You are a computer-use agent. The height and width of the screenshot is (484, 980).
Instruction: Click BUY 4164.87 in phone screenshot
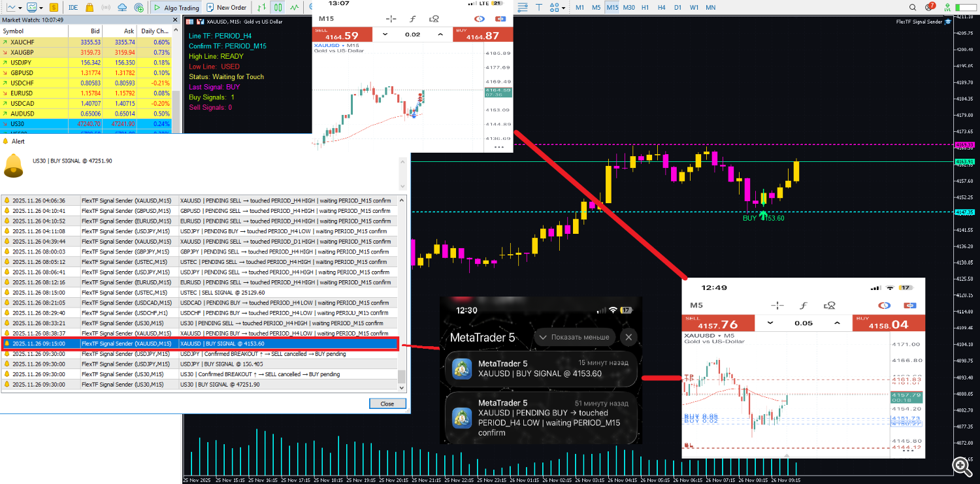point(483,34)
